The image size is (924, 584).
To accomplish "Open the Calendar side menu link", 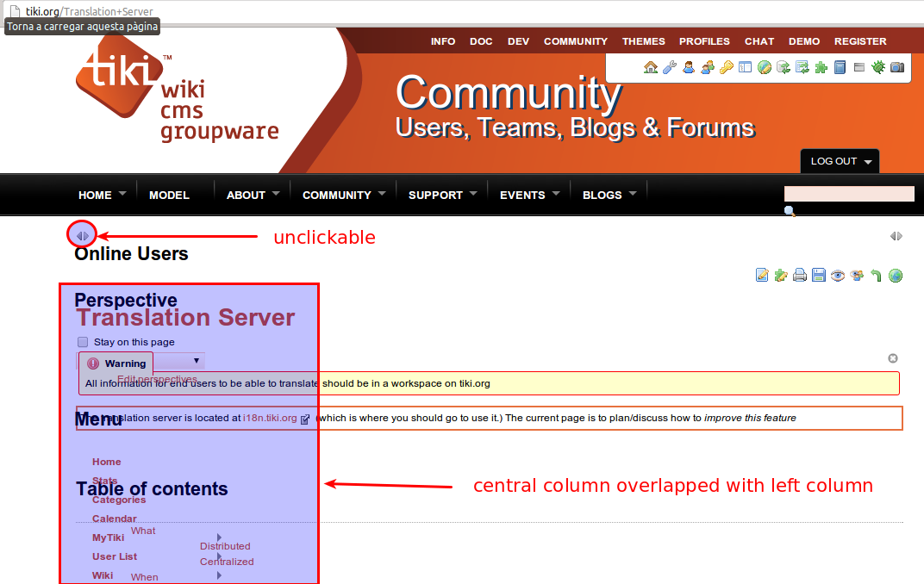I will (115, 519).
